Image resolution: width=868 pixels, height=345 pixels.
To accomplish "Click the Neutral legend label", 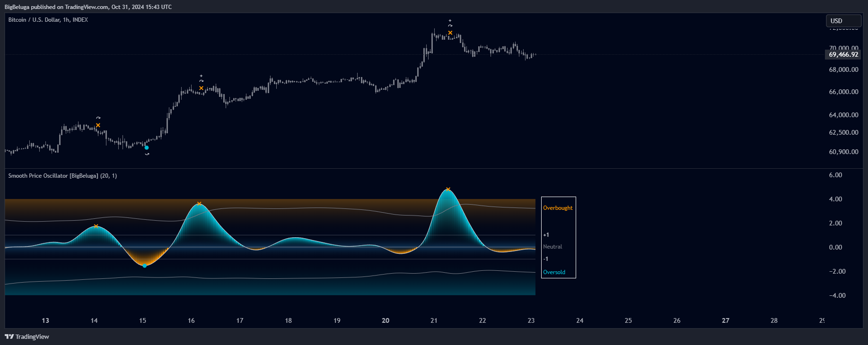I will click(x=552, y=247).
